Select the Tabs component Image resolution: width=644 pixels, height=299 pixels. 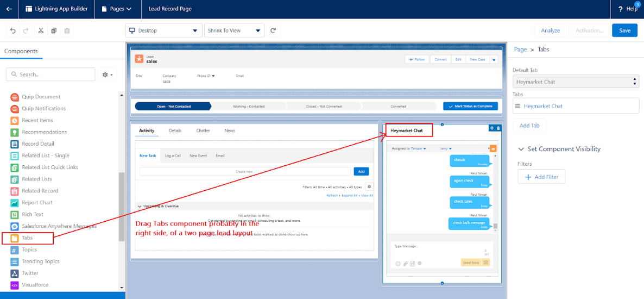point(27,238)
